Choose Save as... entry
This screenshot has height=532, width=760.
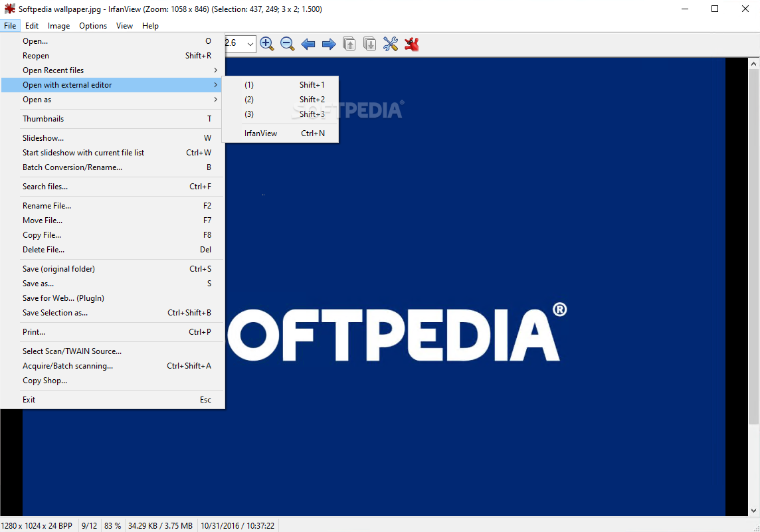[x=112, y=284]
